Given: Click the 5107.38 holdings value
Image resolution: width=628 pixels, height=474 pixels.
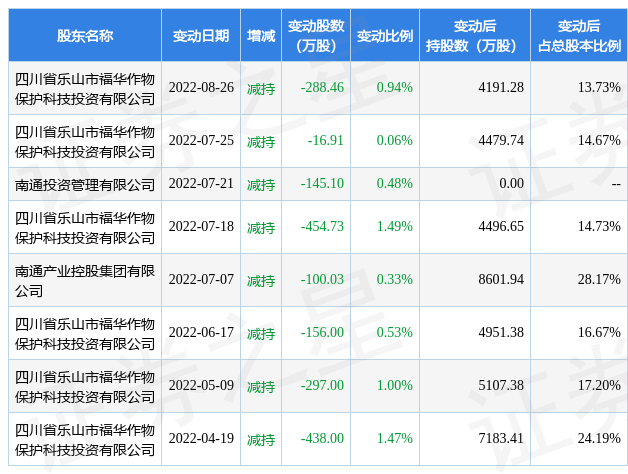Looking at the screenshot, I should (x=501, y=385).
